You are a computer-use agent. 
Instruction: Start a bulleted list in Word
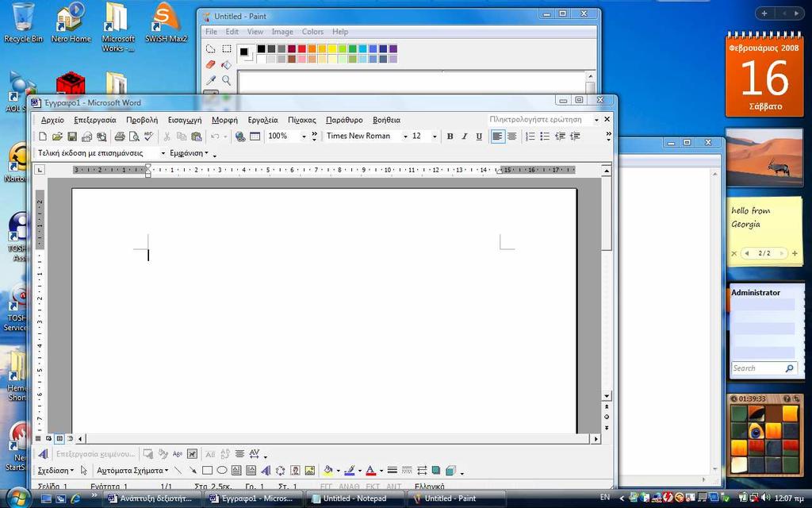point(545,137)
